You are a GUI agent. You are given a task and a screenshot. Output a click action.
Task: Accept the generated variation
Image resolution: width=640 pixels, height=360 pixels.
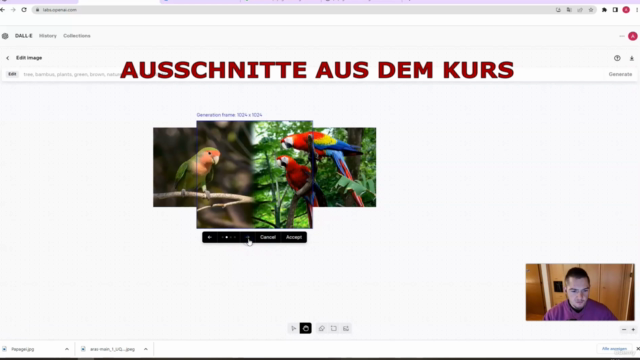tap(294, 237)
